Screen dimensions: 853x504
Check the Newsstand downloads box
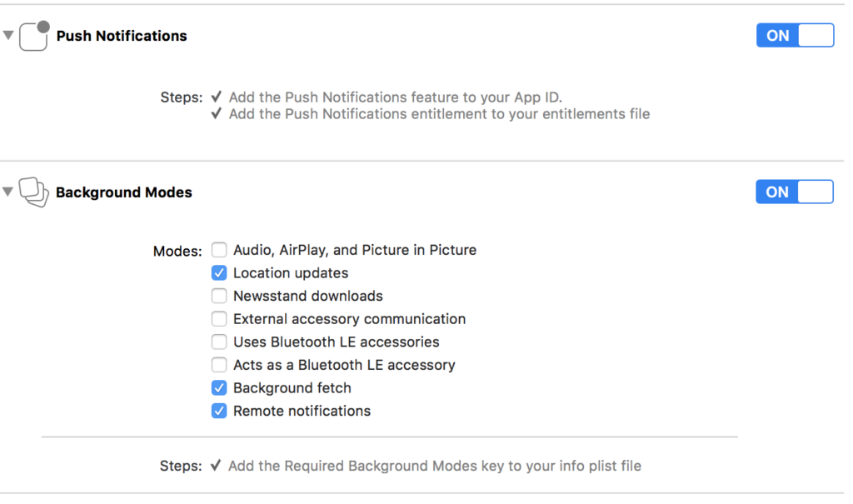[219, 296]
